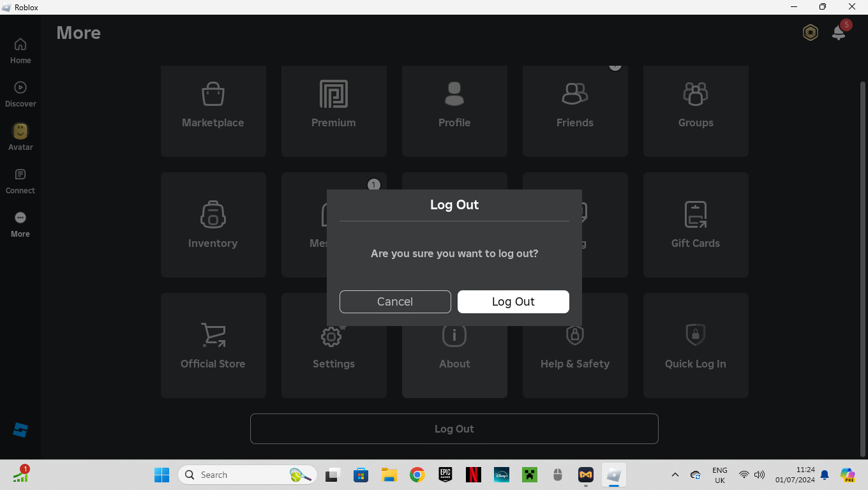The image size is (868, 490).
Task: Open the clock showing 11:24
Action: coord(795,475)
